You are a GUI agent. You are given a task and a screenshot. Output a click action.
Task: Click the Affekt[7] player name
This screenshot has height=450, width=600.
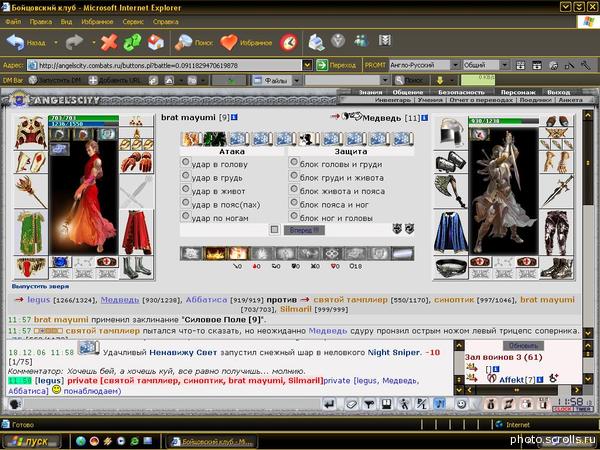tap(516, 380)
